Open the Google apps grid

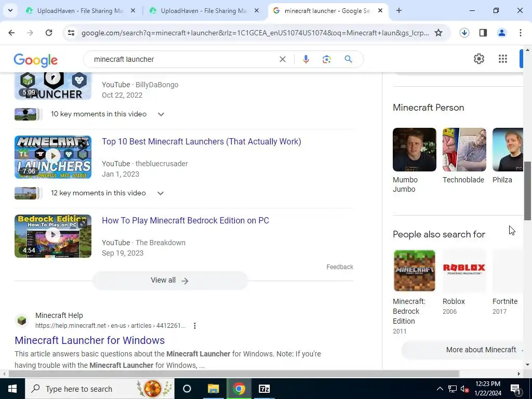[503, 59]
